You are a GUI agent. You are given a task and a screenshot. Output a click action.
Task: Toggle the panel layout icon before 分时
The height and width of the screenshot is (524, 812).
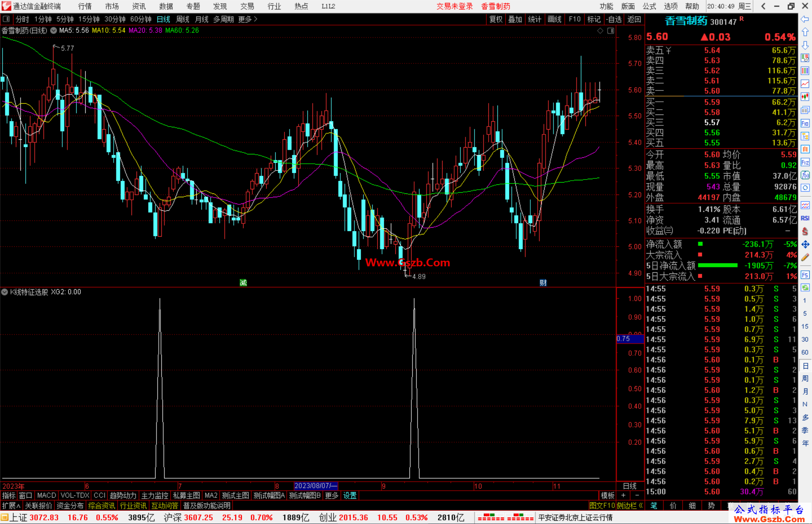coord(6,19)
